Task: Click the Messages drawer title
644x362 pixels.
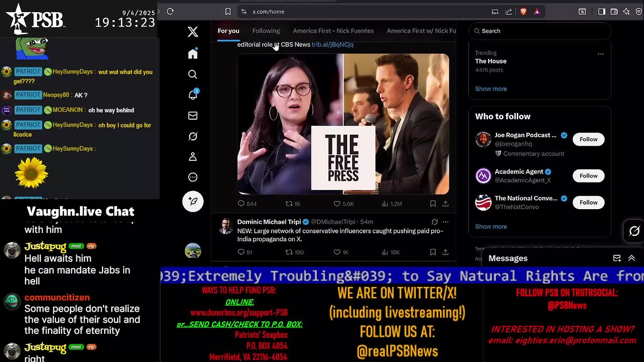Action: (508, 258)
